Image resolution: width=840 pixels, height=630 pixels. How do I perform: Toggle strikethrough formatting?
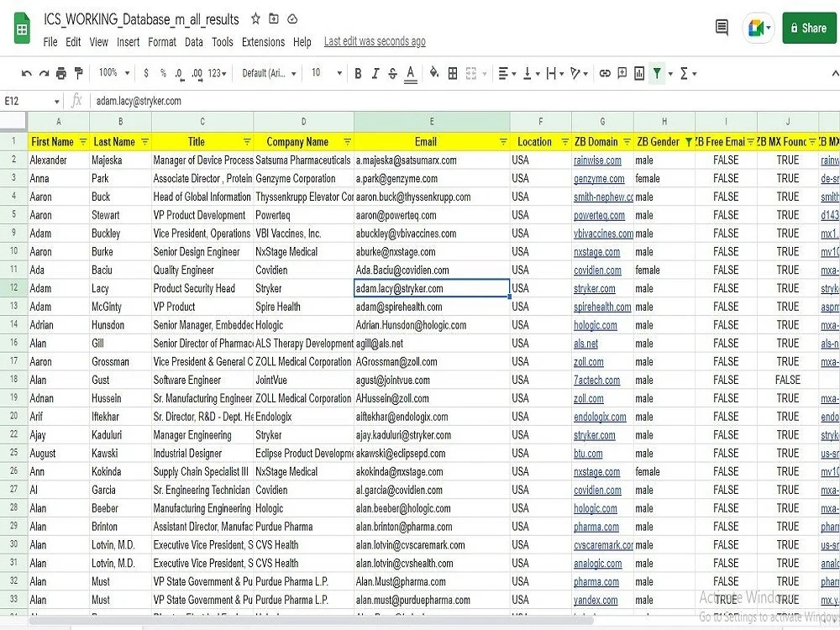coord(392,73)
